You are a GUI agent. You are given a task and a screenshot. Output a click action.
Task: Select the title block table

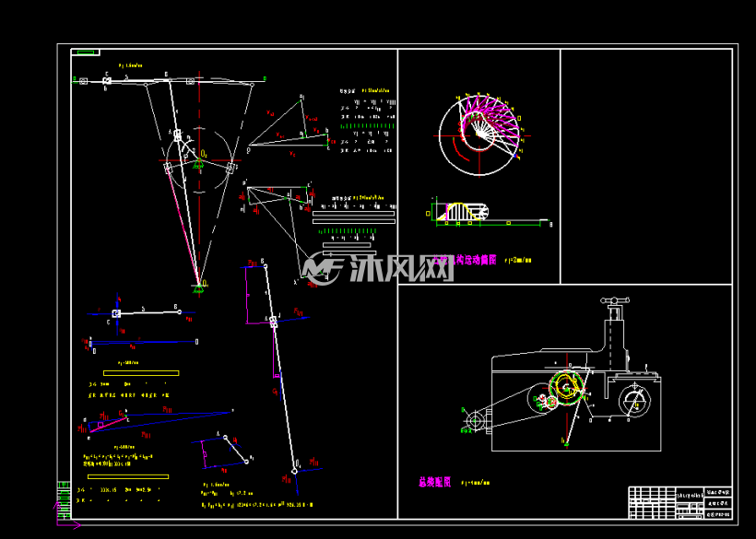(679, 502)
